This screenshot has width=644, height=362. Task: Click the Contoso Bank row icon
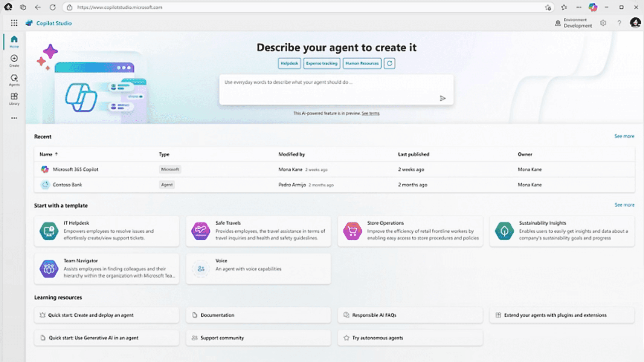(x=45, y=185)
